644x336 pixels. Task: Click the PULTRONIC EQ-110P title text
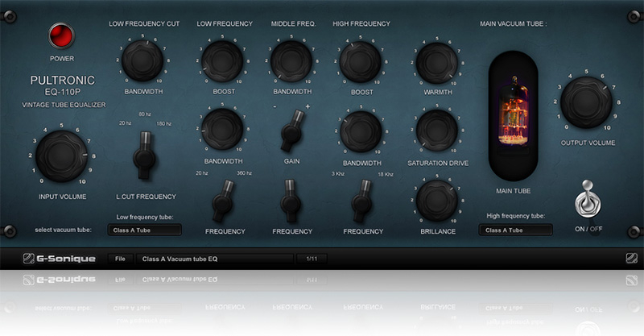63,85
